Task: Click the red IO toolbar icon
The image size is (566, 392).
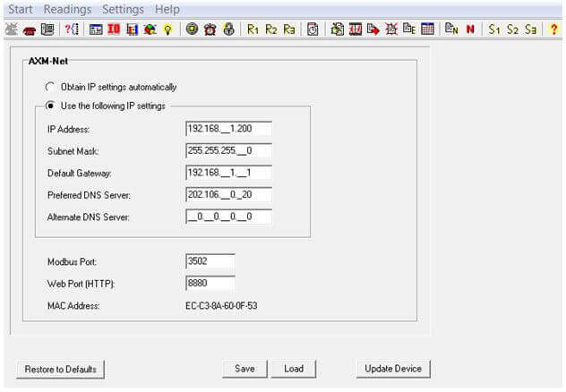Action: coord(114,29)
